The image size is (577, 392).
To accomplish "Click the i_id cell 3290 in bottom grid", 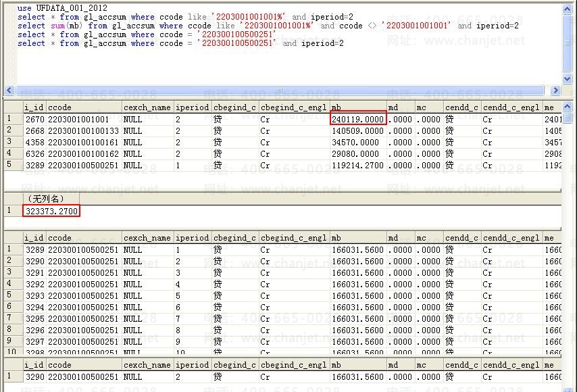I will [35, 376].
